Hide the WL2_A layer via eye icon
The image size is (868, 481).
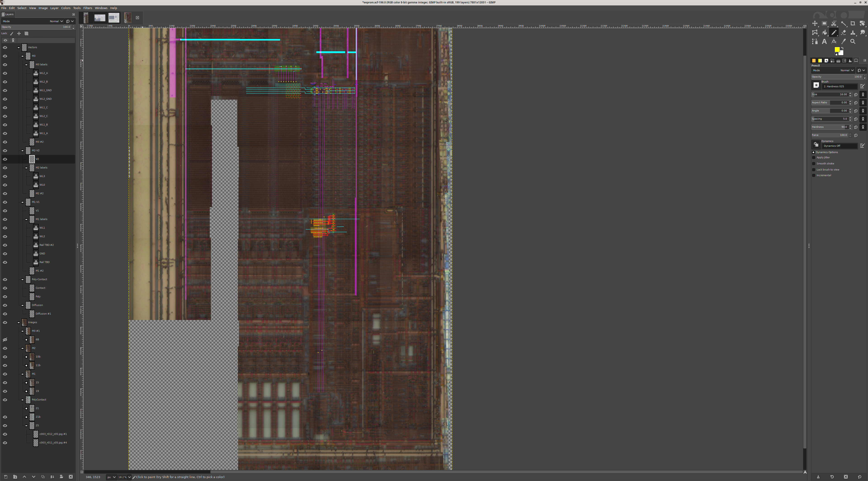(5, 73)
